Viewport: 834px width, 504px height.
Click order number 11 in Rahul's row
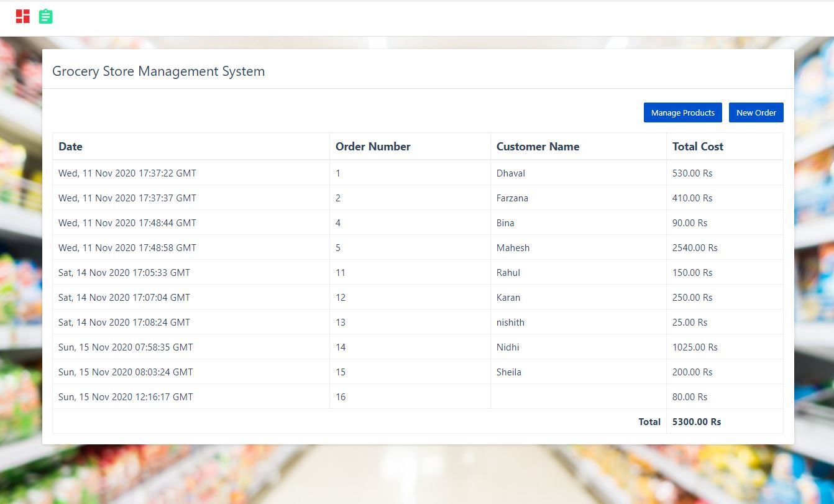pyautogui.click(x=341, y=273)
